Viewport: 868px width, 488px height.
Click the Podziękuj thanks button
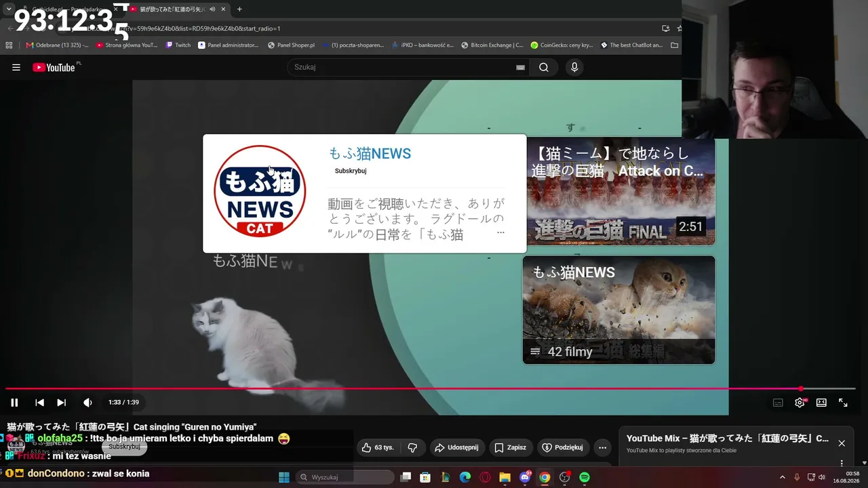point(563,447)
